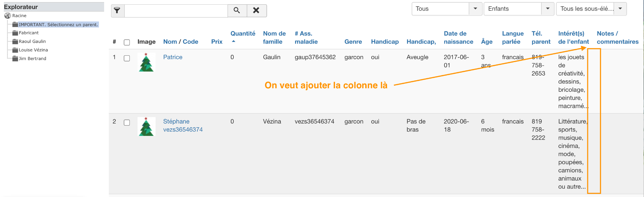Sort by Date de naissance column header

pyautogui.click(x=458, y=38)
